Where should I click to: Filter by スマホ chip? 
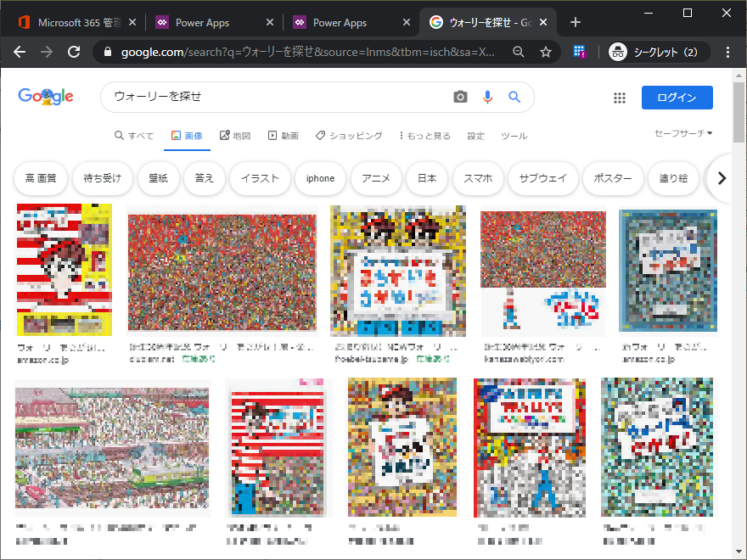pos(478,178)
